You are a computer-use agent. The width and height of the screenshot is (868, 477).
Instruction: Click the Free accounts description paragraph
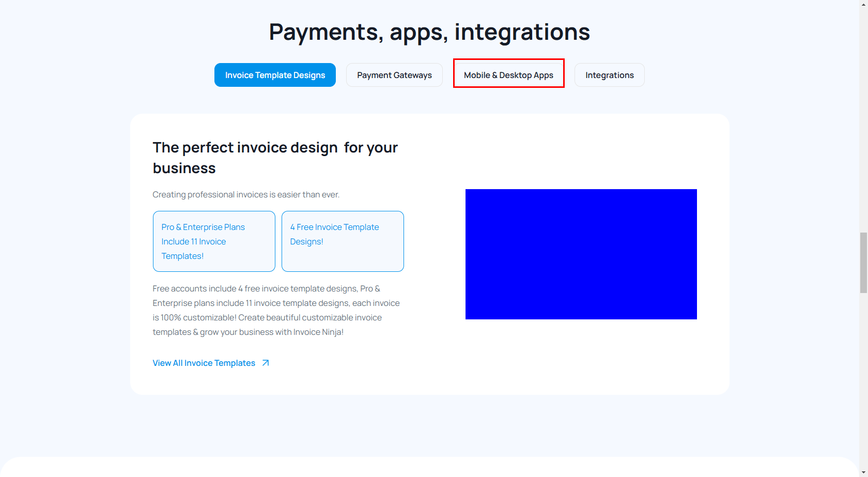pos(276,310)
